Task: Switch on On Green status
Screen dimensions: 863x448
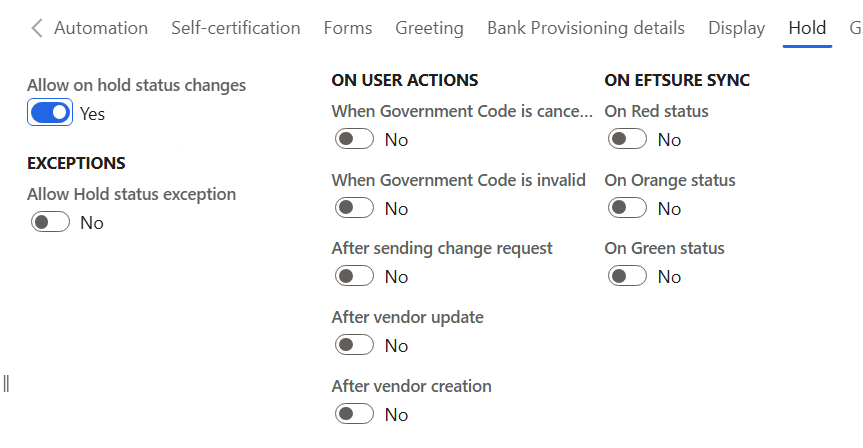Action: point(627,276)
